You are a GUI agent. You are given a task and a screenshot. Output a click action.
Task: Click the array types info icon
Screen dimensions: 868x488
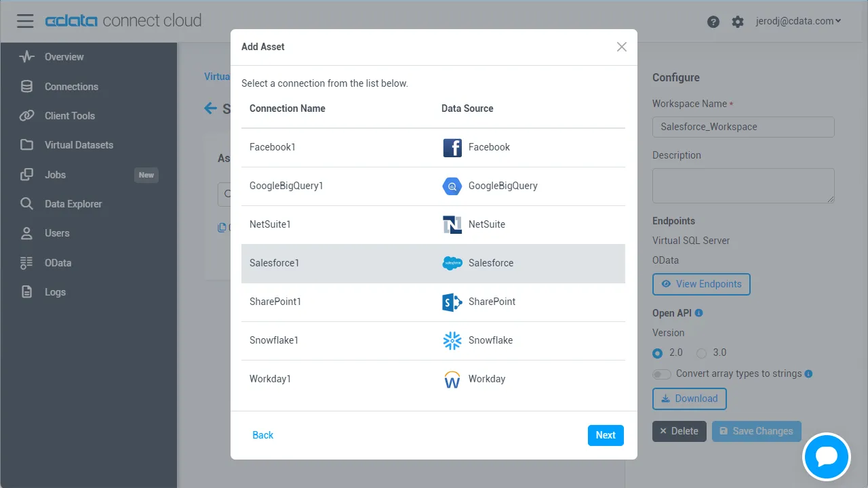[x=808, y=373]
